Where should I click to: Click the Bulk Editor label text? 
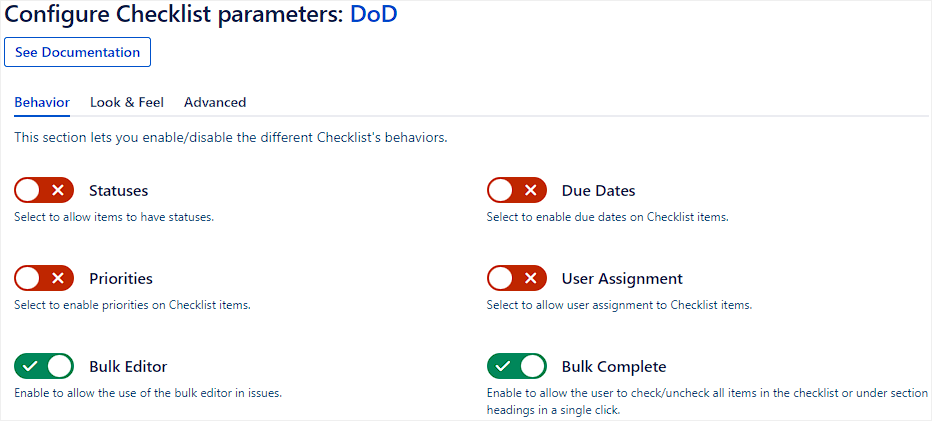128,367
